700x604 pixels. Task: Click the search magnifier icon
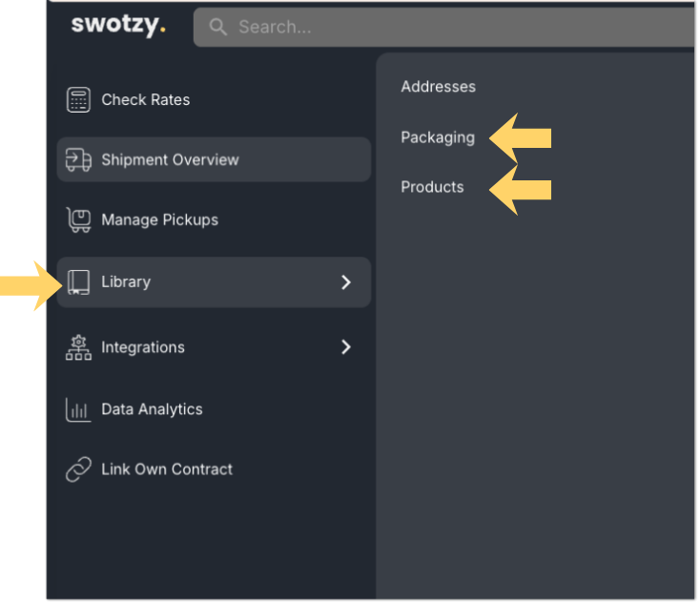(218, 27)
